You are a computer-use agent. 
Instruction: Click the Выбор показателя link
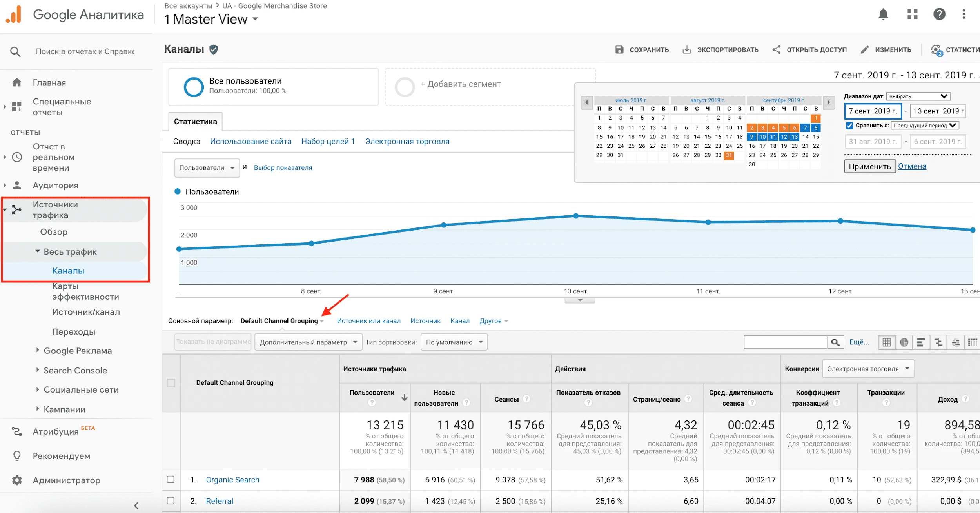(283, 168)
